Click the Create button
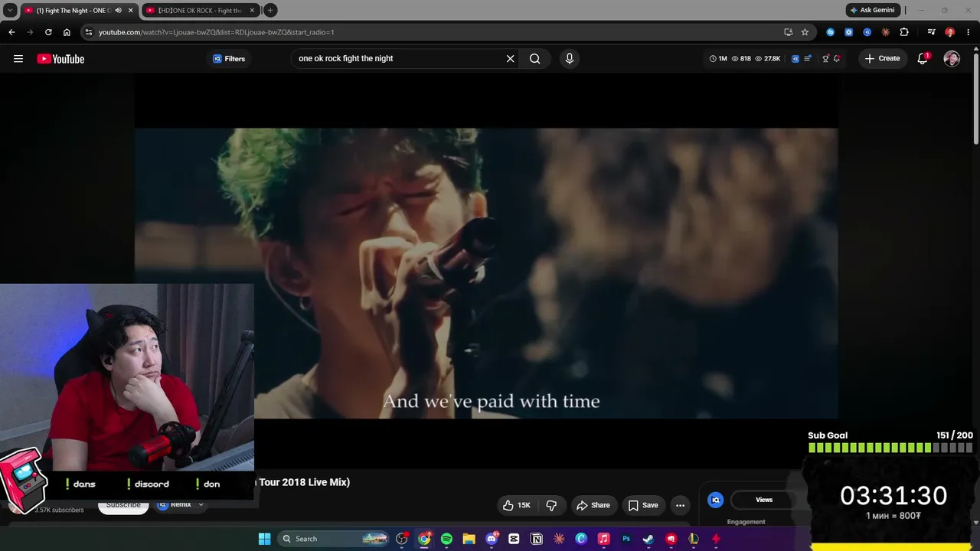Screen dimensions: 980x551 (x=882, y=59)
